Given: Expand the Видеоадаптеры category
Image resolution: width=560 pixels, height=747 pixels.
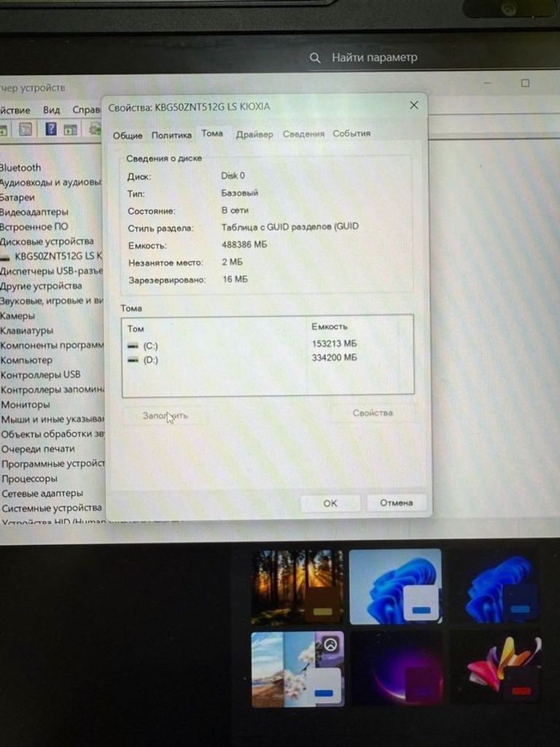Looking at the screenshot, I should (34, 212).
